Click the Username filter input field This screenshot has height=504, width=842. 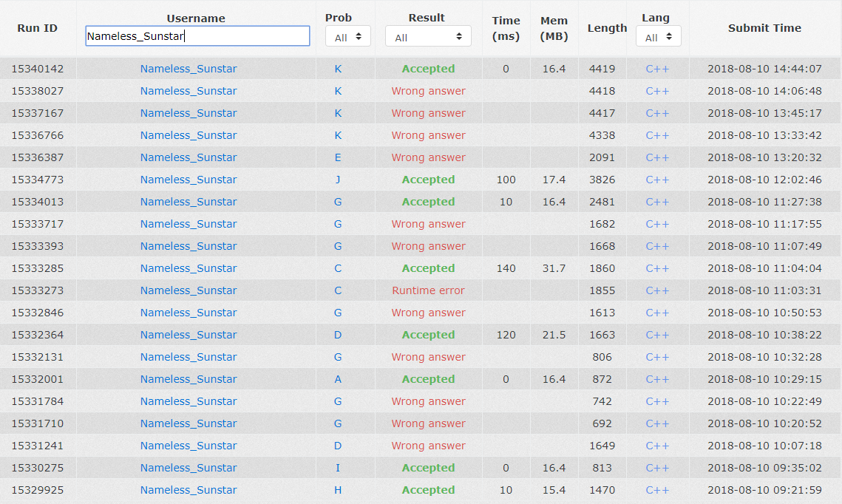tap(197, 36)
